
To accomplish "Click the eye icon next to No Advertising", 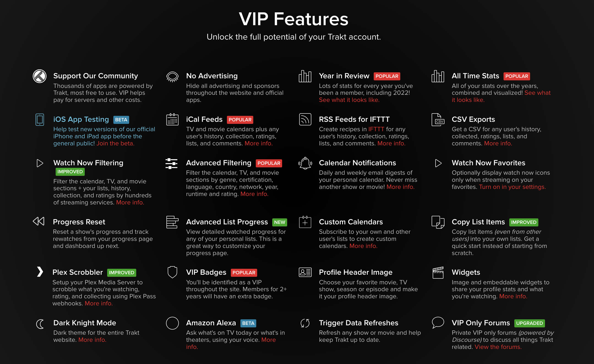I will [x=172, y=77].
